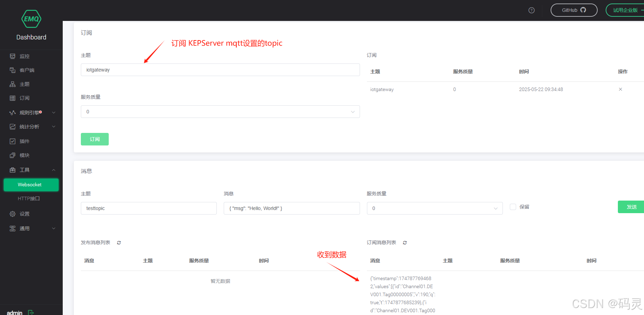644x315 pixels.
Task: Select the HTTP接口 menu item
Action: coord(29,198)
